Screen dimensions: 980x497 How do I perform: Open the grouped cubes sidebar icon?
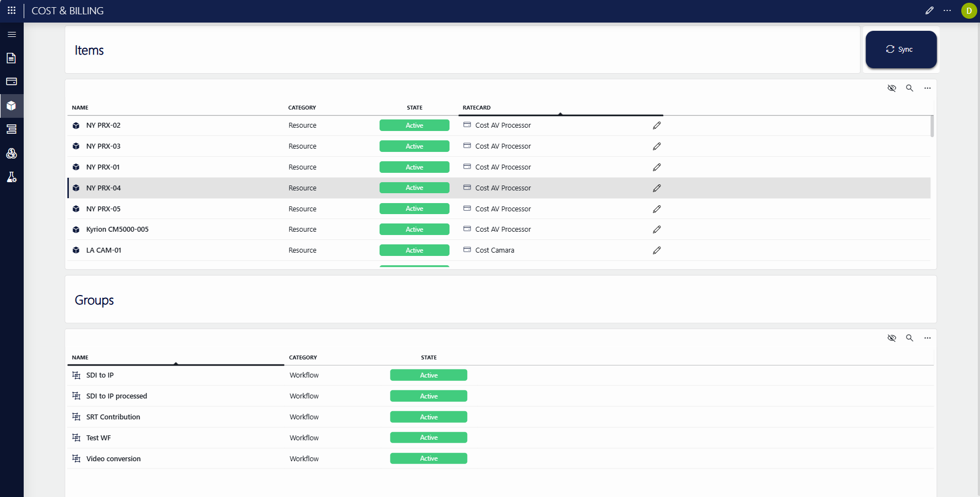coord(12,153)
